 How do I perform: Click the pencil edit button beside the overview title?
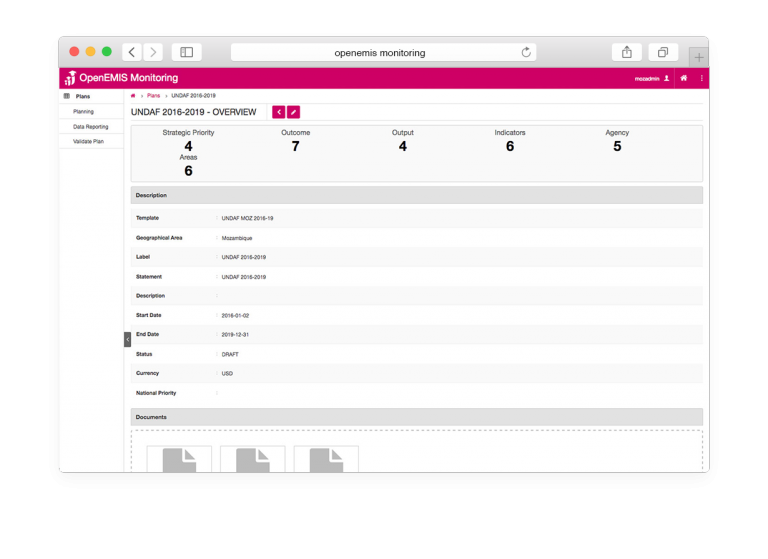pos(293,112)
